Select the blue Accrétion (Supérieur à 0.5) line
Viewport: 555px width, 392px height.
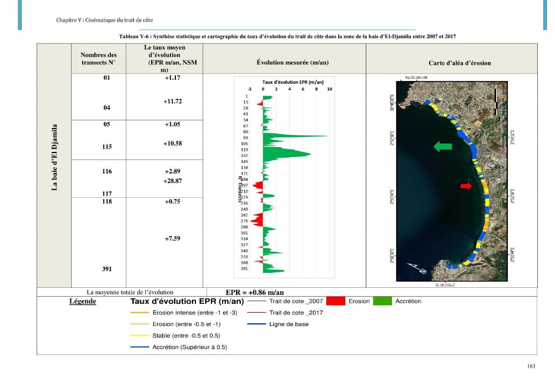pyautogui.click(x=139, y=347)
